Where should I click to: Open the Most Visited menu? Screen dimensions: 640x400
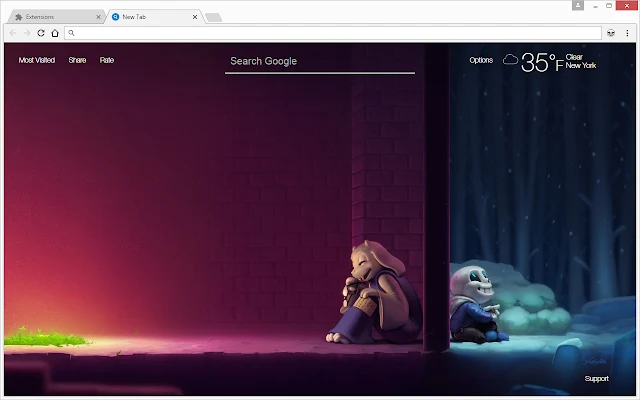click(37, 60)
